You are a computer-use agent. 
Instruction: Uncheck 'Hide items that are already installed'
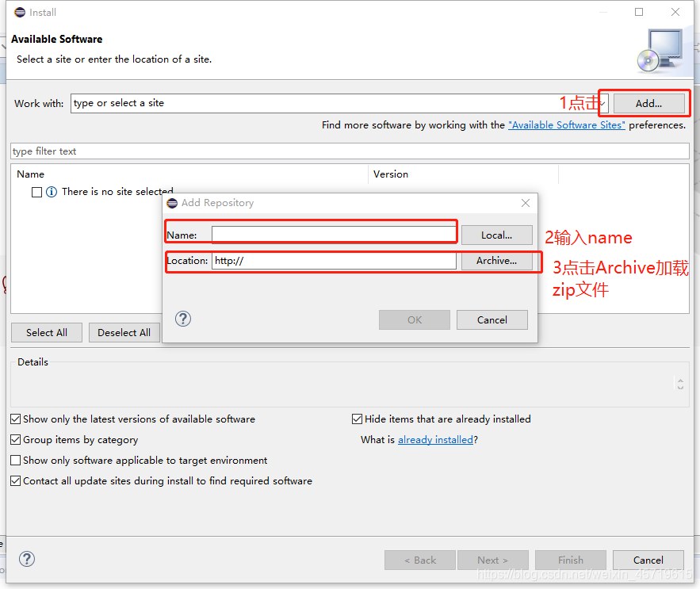[x=357, y=419]
